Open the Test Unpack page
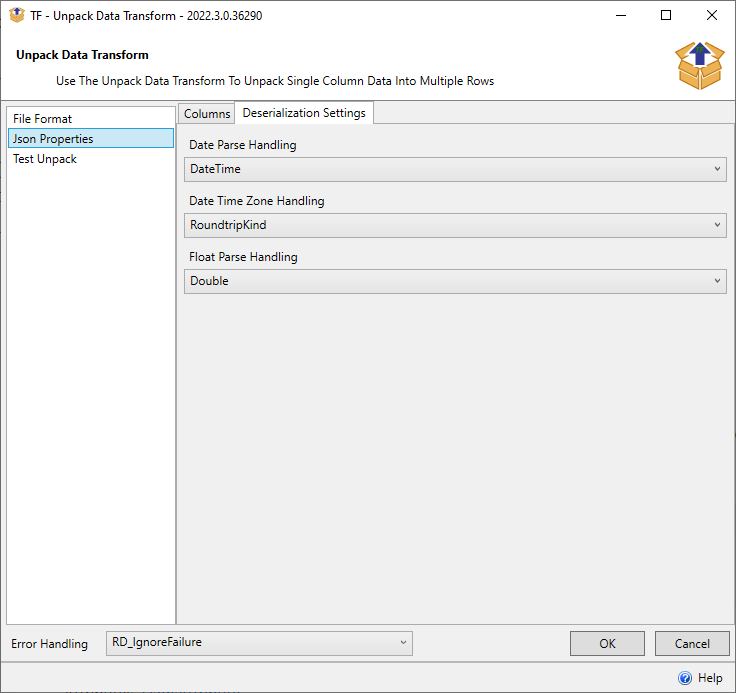The image size is (736, 693). [45, 159]
